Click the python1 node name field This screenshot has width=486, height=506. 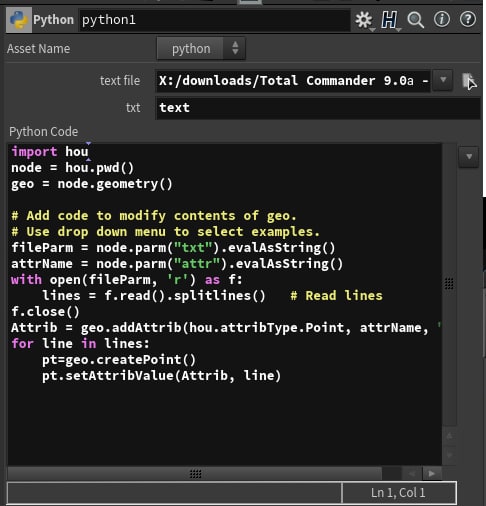point(214,20)
